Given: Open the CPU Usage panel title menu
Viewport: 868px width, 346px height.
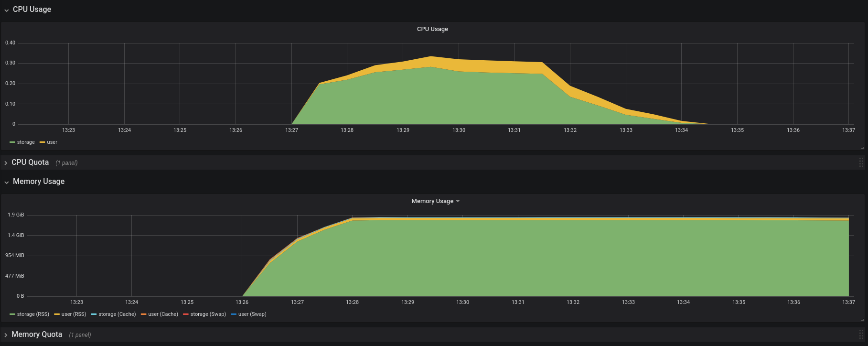Looking at the screenshot, I should [432, 29].
